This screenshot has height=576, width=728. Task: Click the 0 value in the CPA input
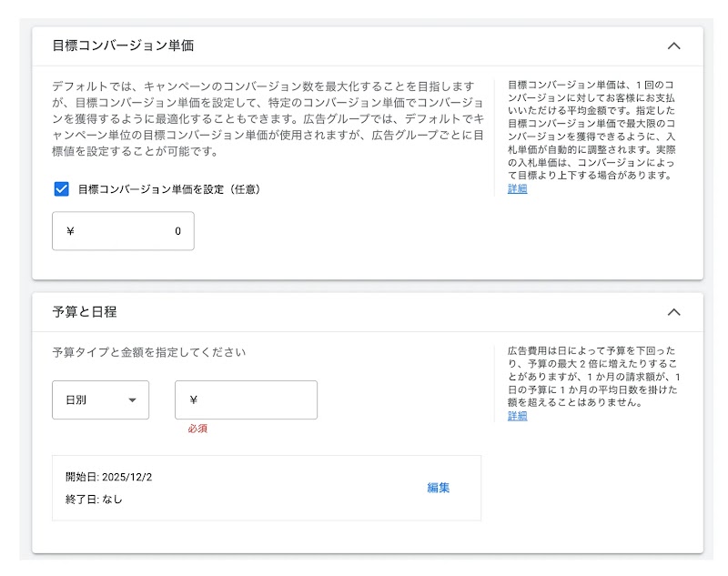(x=179, y=231)
